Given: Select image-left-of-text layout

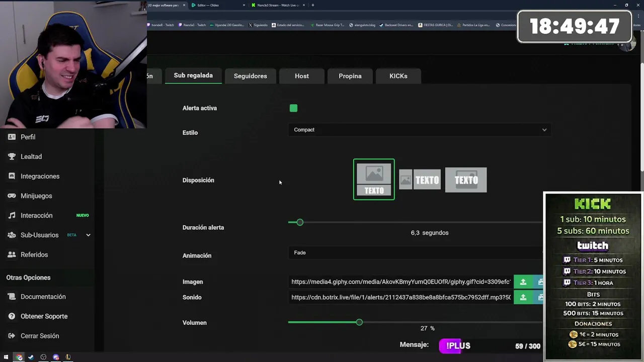Looking at the screenshot, I should pyautogui.click(x=420, y=179).
